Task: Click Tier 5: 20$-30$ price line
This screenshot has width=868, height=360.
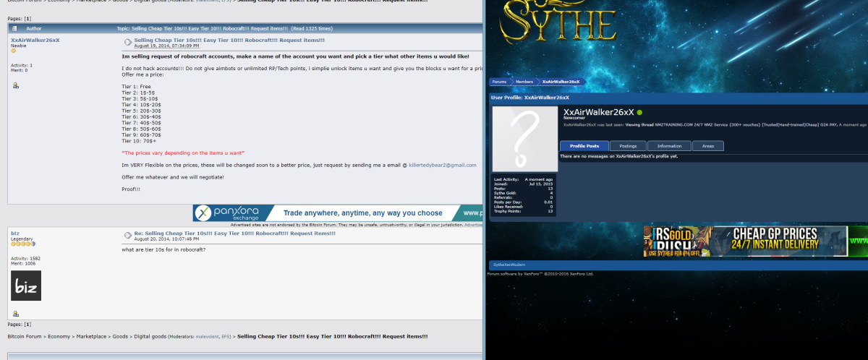Action: click(142, 111)
